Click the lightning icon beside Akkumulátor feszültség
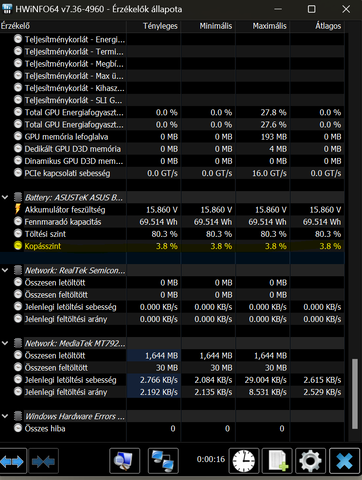The height and width of the screenshot is (480, 362). [18, 209]
